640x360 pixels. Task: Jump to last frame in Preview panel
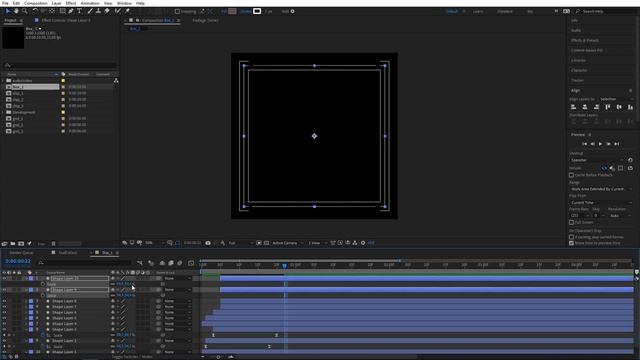tap(617, 144)
